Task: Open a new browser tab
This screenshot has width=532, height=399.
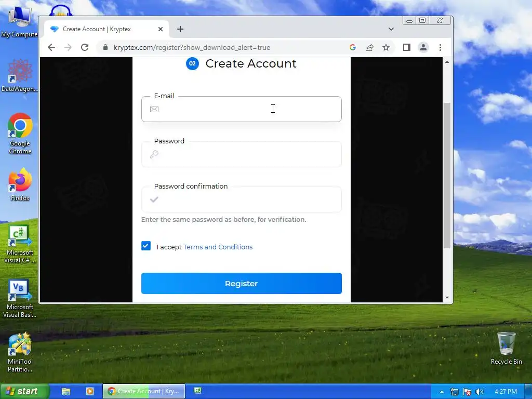Action: point(180,29)
